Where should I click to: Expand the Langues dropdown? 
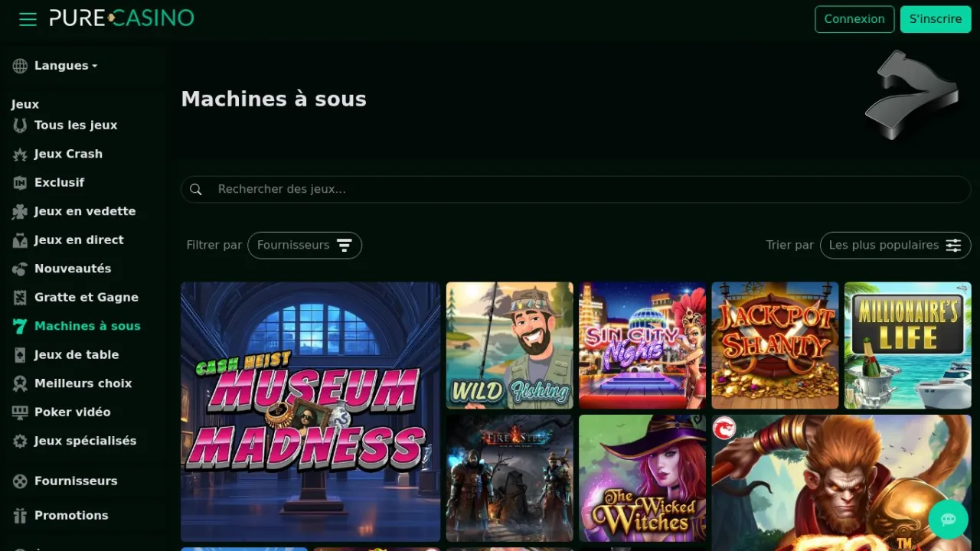66,66
